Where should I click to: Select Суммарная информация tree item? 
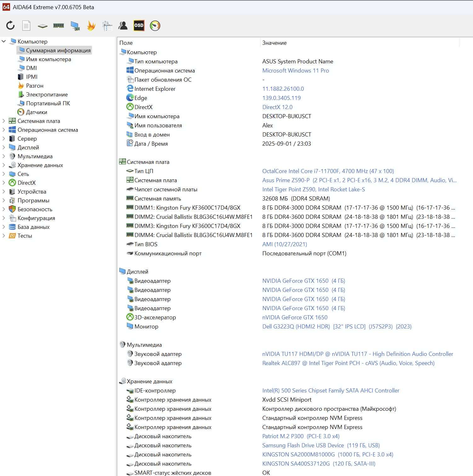point(54,50)
